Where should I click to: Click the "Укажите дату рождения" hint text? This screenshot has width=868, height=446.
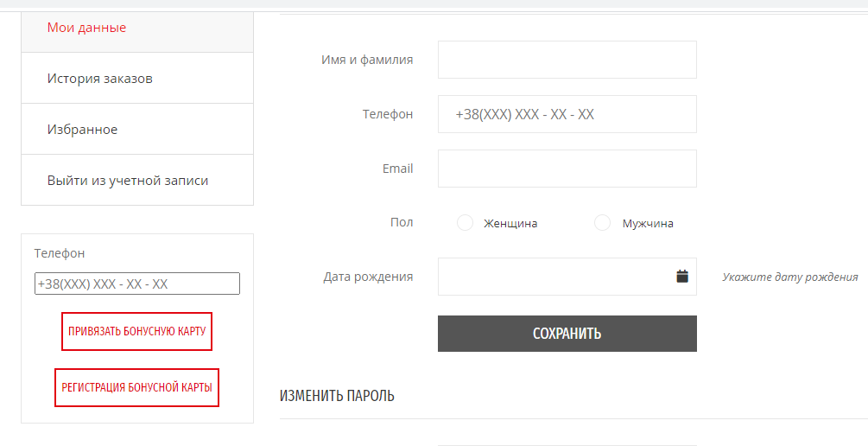790,277
